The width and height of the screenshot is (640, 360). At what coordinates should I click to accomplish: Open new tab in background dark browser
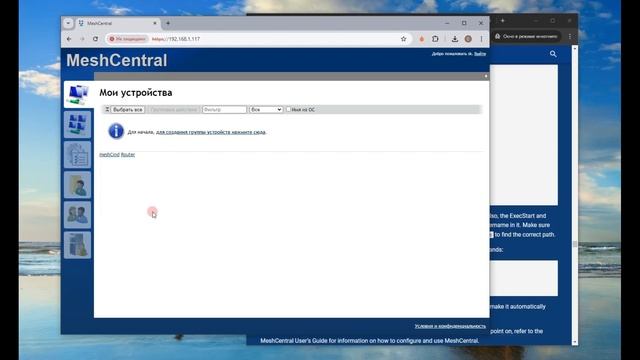pos(503,20)
